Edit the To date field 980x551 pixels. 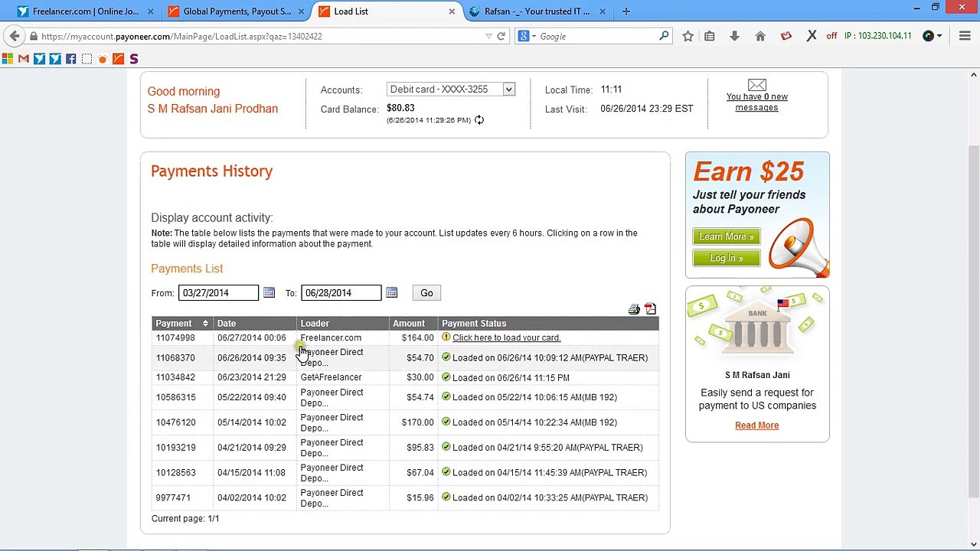coord(341,293)
